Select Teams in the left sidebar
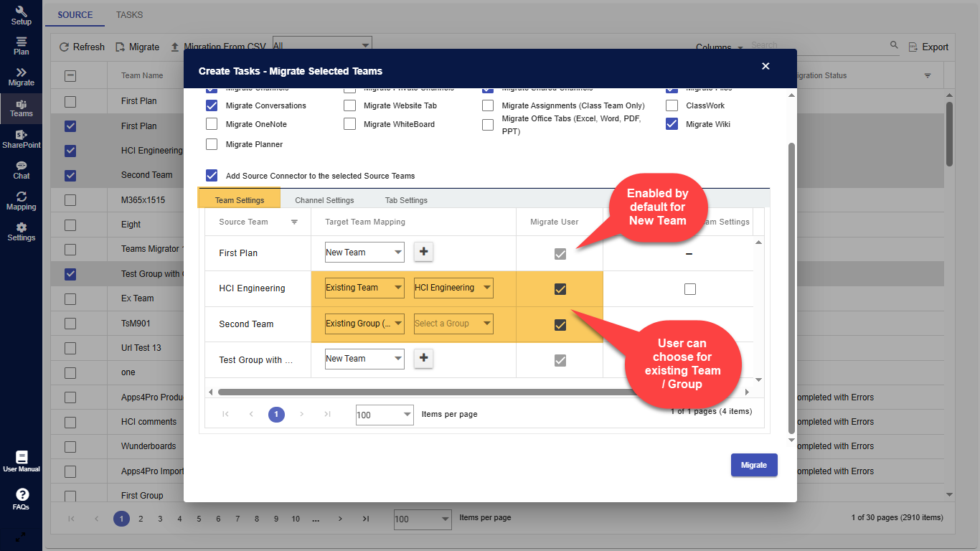The image size is (980, 551). click(x=22, y=108)
